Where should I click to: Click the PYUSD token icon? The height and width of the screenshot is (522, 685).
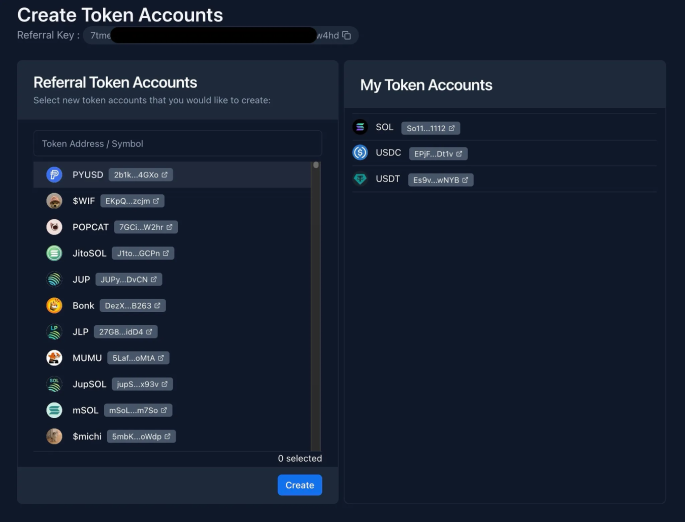54,174
